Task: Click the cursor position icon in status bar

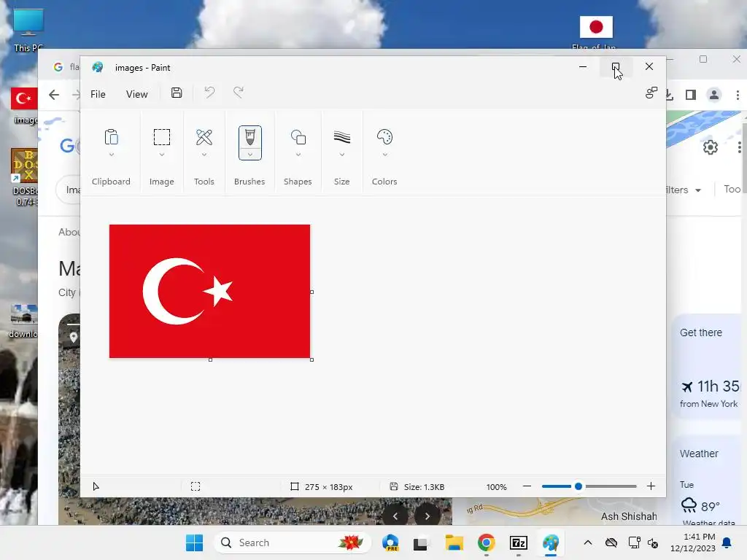Action: coord(96,486)
